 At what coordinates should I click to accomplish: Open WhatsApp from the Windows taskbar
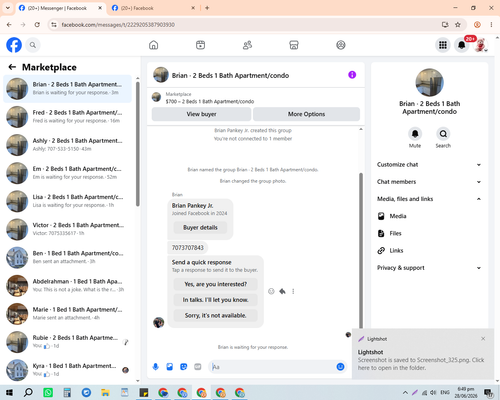click(48, 392)
